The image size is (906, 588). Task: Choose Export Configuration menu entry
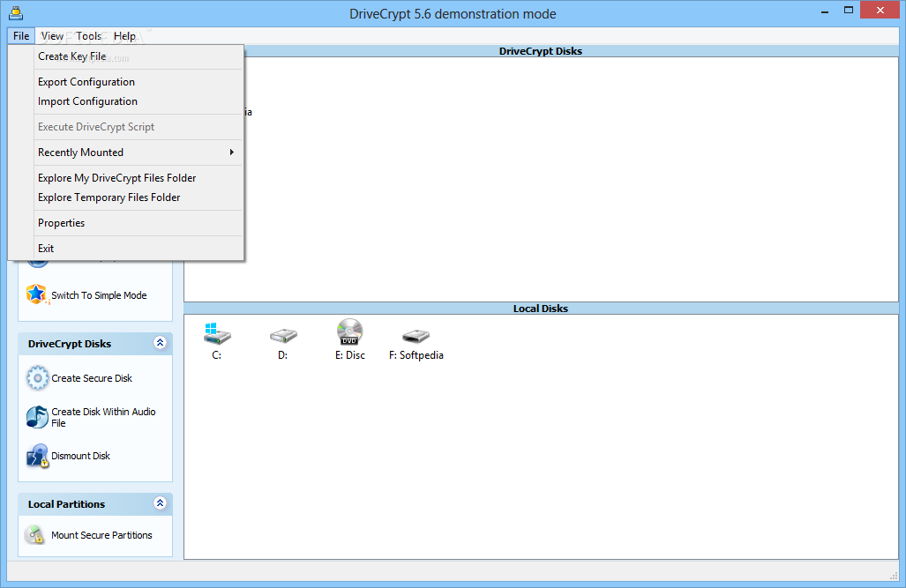pyautogui.click(x=139, y=82)
